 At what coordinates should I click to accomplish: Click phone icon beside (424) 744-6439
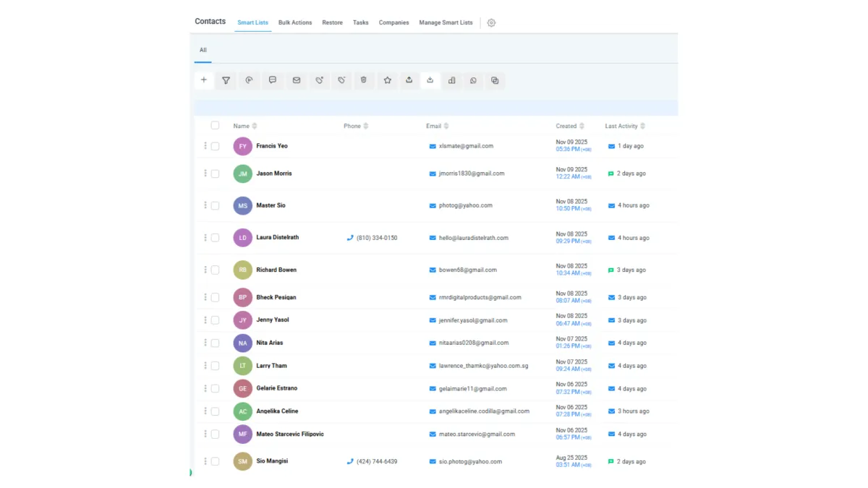[x=350, y=461]
